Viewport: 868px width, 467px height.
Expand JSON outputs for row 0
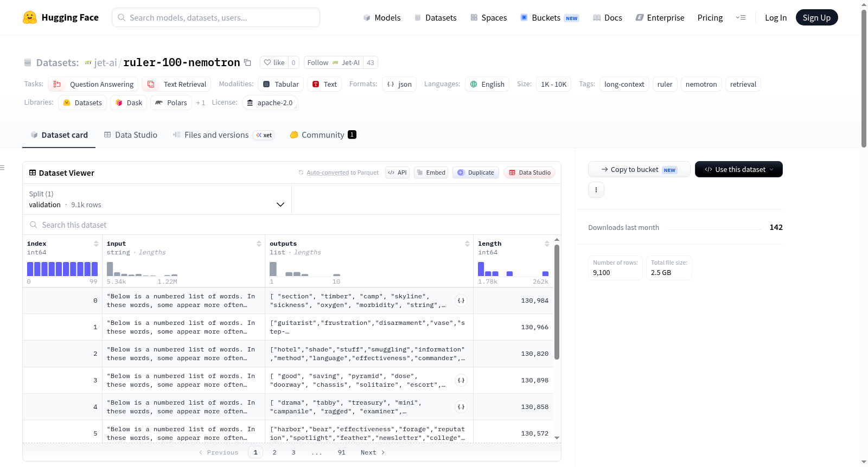coord(461,300)
